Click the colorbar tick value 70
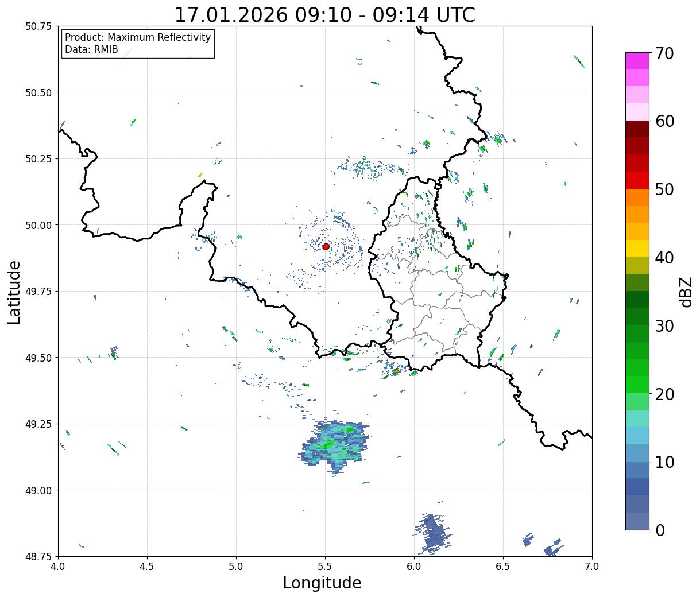Image resolution: width=700 pixels, height=597 pixels. point(664,53)
